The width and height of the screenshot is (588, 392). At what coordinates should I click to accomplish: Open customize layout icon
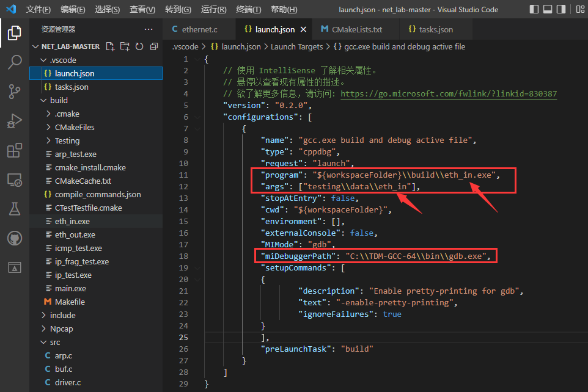point(580,9)
